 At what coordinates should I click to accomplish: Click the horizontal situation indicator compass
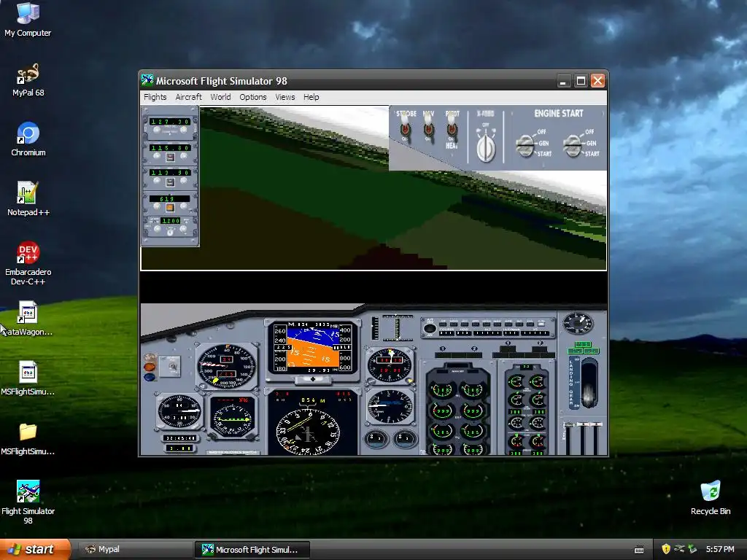[x=308, y=432]
